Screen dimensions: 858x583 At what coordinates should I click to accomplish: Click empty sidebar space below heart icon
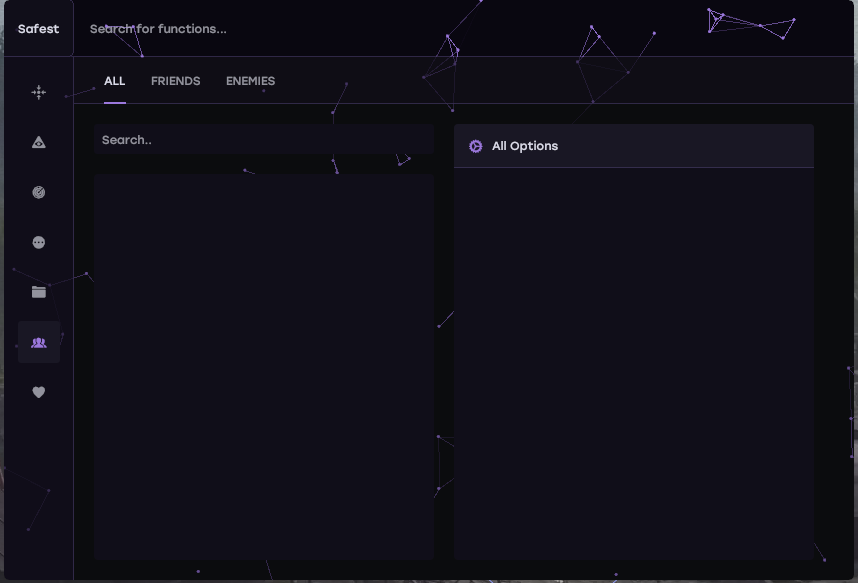[x=39, y=480]
